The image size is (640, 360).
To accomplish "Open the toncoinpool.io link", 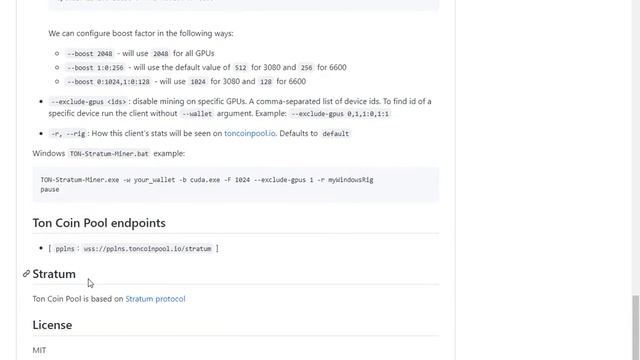I will click(x=250, y=133).
